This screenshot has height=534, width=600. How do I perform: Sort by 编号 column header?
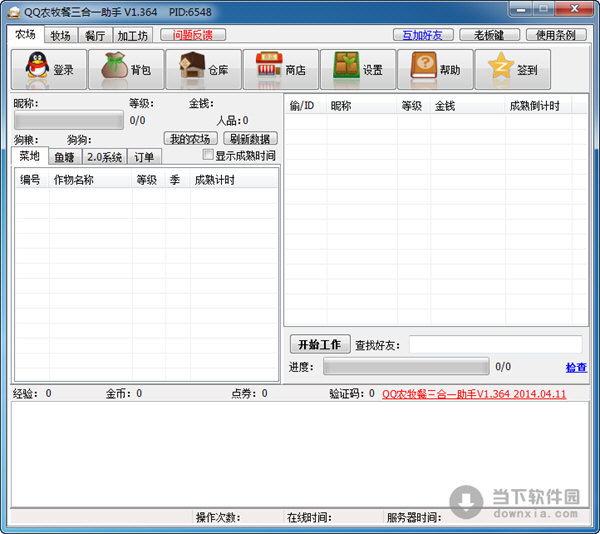(x=32, y=179)
